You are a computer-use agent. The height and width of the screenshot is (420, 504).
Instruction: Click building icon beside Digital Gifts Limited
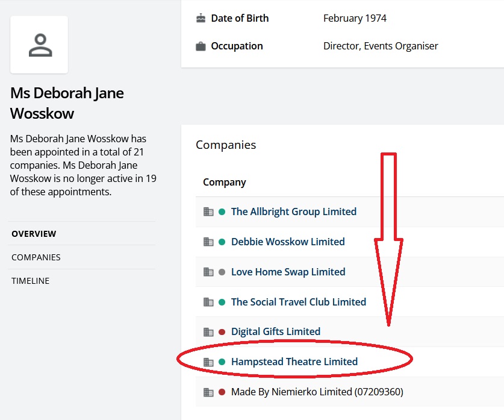click(x=208, y=331)
